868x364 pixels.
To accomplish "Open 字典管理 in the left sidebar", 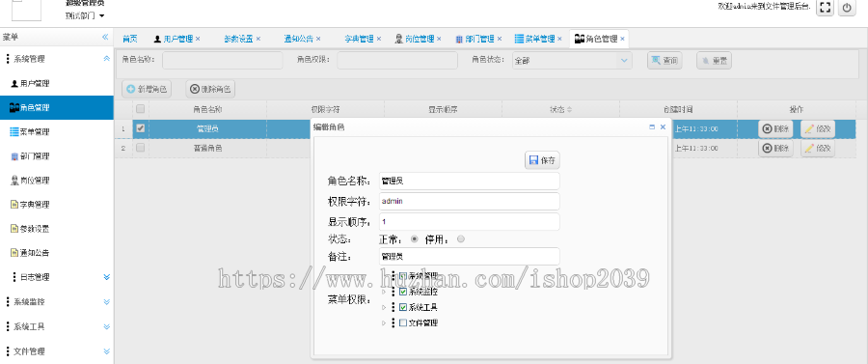I will click(30, 205).
